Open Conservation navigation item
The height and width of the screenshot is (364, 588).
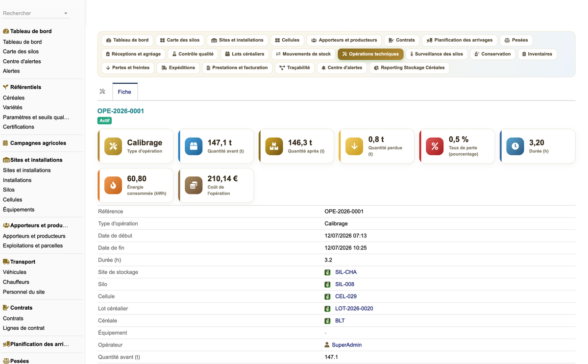492,54
